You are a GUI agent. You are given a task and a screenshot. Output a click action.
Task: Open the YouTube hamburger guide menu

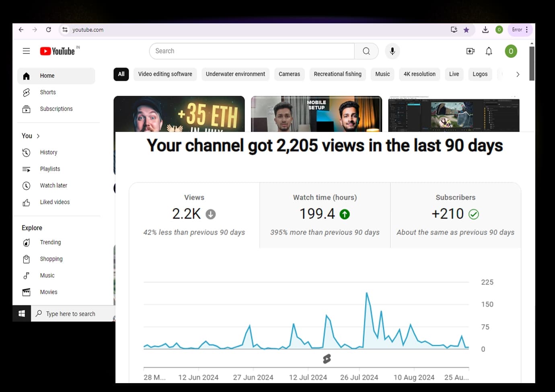(26, 51)
